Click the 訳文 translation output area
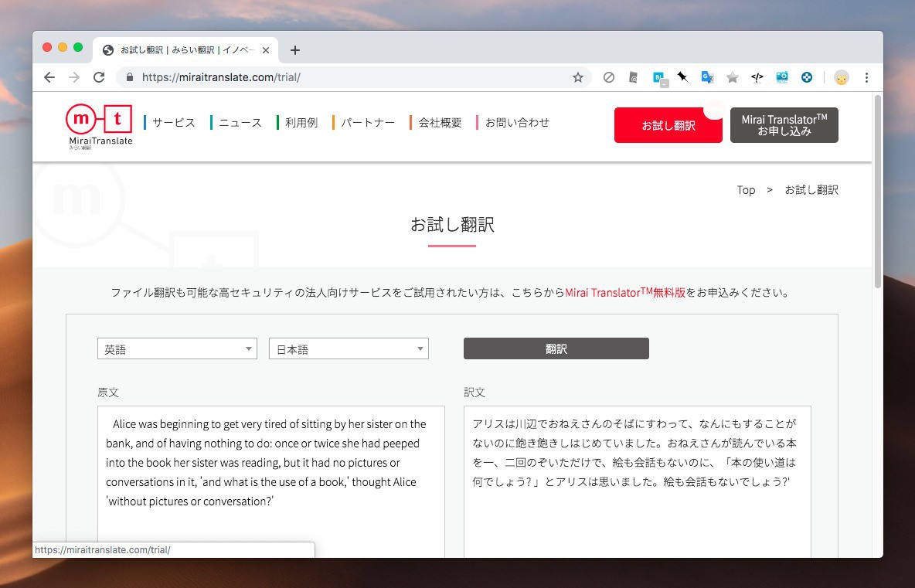915x588 pixels. pyautogui.click(x=638, y=482)
